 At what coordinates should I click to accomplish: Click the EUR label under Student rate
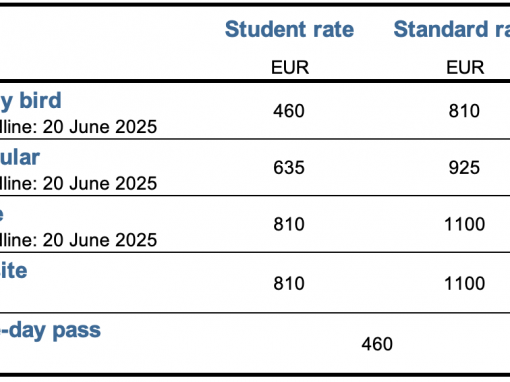(290, 68)
